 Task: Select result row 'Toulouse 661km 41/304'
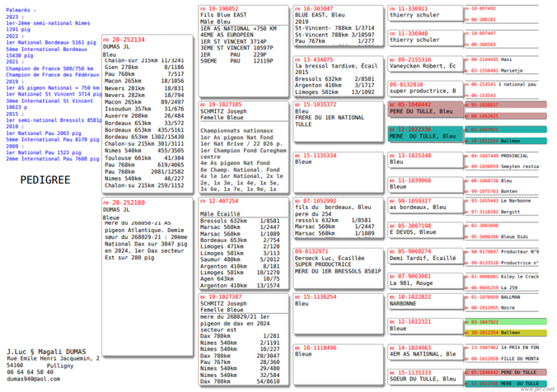tap(144, 157)
